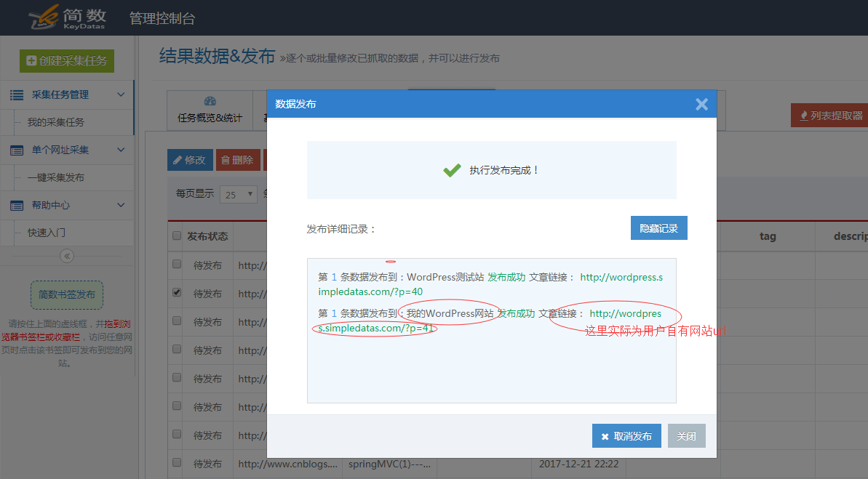The height and width of the screenshot is (479, 868).
Task: Click the 简数书签发布 bookmarklet
Action: point(67,295)
